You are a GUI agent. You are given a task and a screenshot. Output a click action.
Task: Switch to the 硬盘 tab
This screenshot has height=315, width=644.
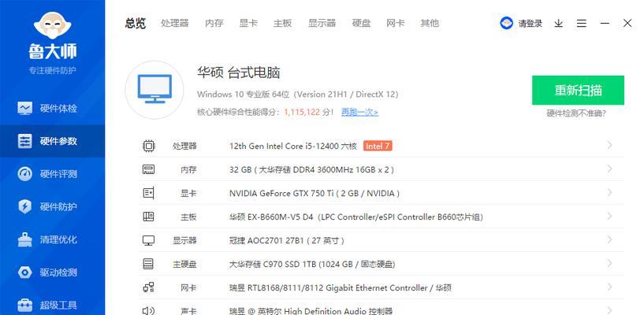point(361,24)
